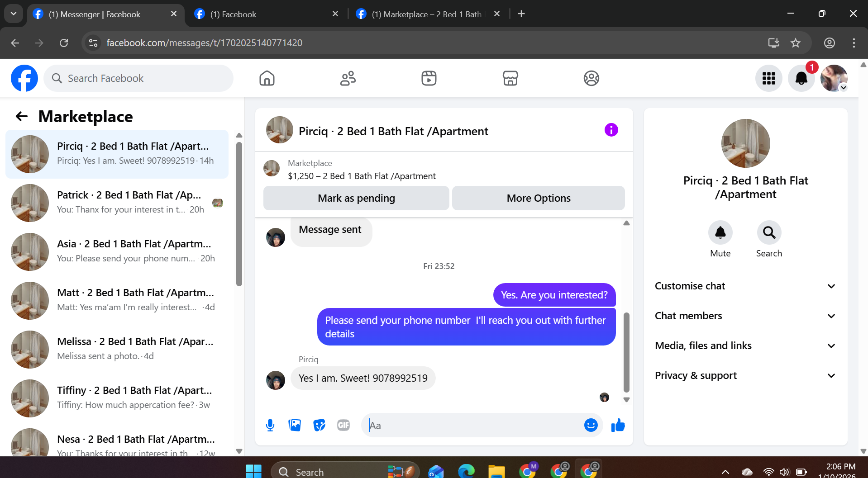This screenshot has width=868, height=478.
Task: Open the Melissa conversation
Action: pyautogui.click(x=117, y=350)
